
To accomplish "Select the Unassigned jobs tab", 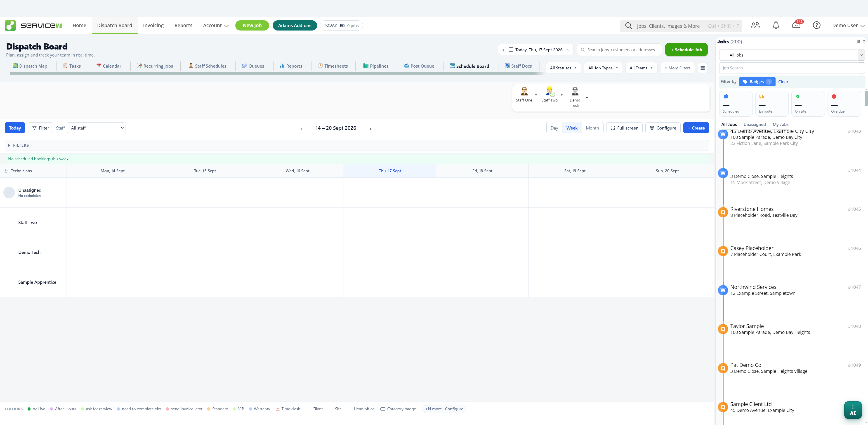I will (755, 124).
